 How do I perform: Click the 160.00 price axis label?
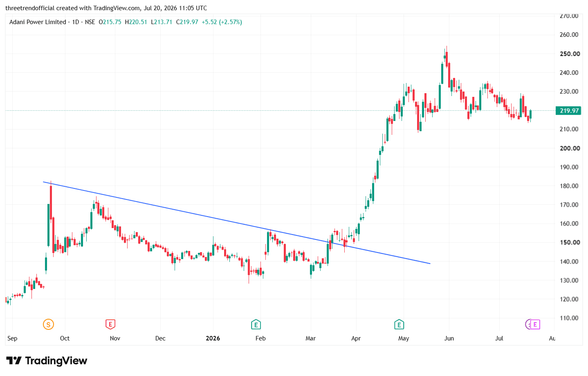pyautogui.click(x=569, y=224)
